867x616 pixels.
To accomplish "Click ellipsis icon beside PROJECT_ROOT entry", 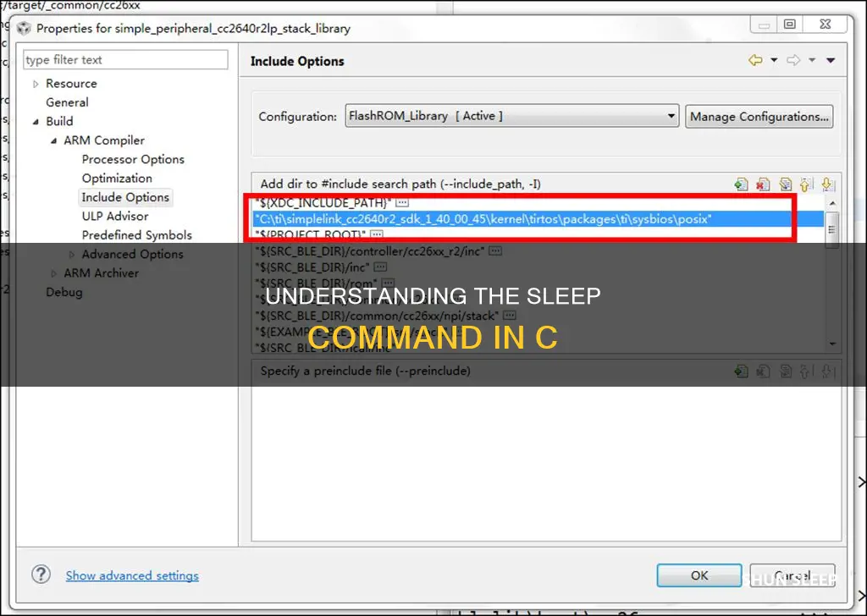I will [377, 234].
